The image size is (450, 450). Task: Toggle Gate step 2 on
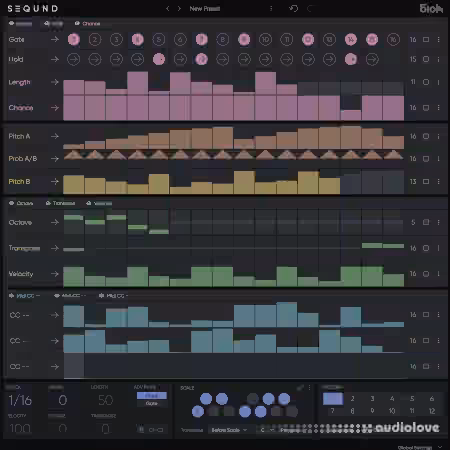pos(95,40)
